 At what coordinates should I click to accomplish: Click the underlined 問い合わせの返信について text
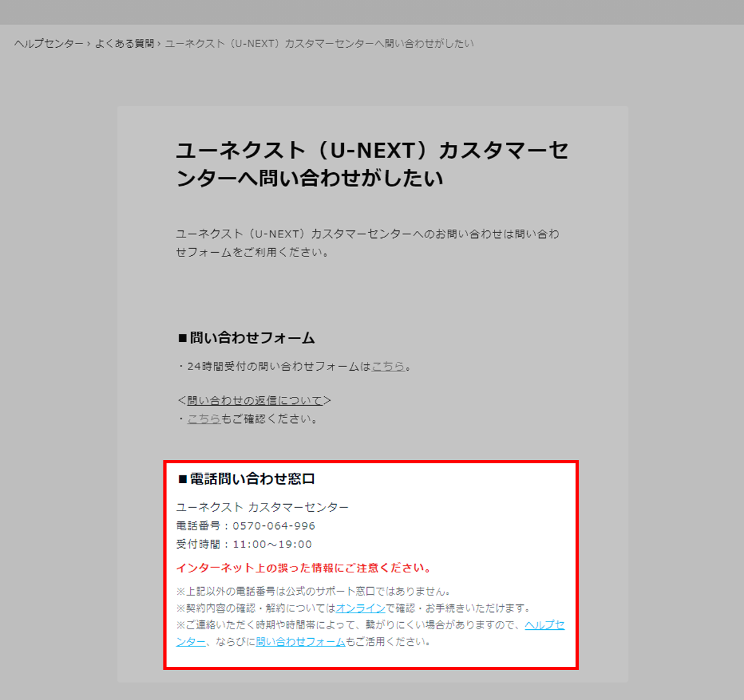tap(255, 401)
